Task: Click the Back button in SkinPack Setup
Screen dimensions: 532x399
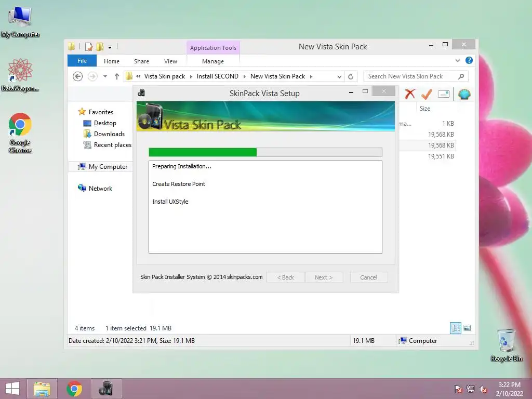Action: coord(285,277)
